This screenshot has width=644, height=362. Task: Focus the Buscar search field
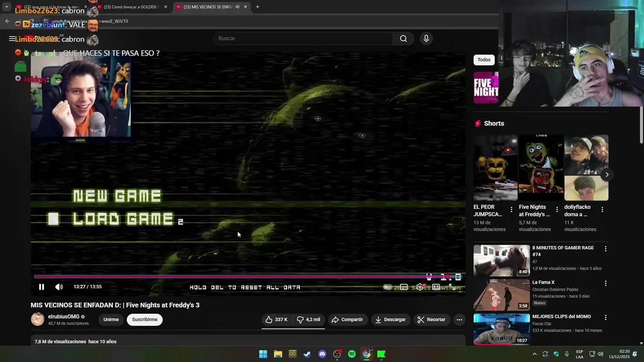coord(303,39)
